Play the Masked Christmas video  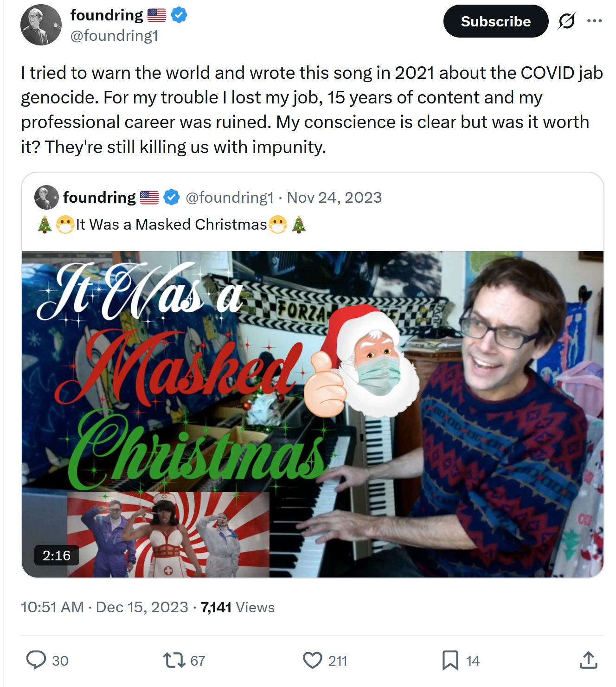click(x=313, y=414)
